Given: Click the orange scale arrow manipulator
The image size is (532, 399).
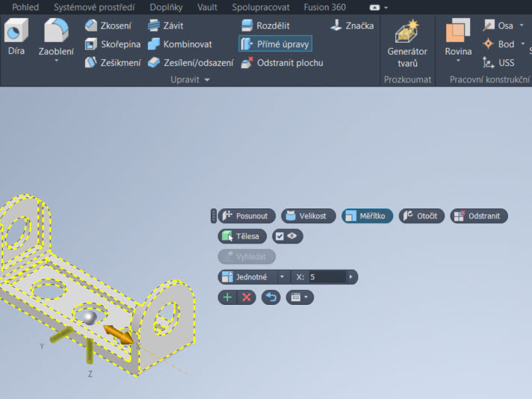Looking at the screenshot, I should point(118,334).
